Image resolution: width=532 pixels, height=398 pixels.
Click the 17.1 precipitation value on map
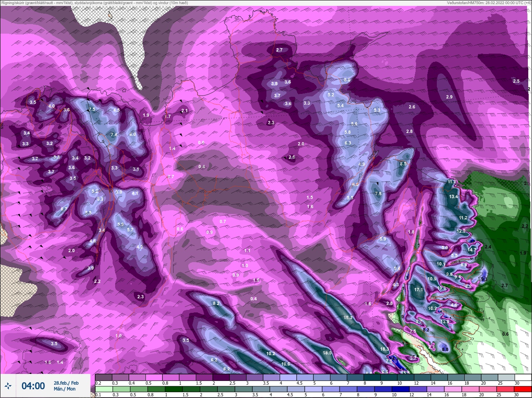point(419,290)
